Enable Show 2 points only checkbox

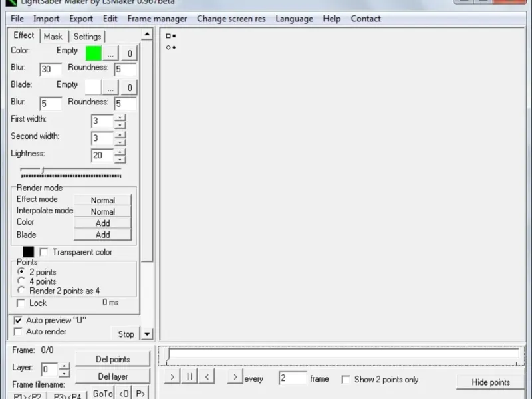(346, 379)
